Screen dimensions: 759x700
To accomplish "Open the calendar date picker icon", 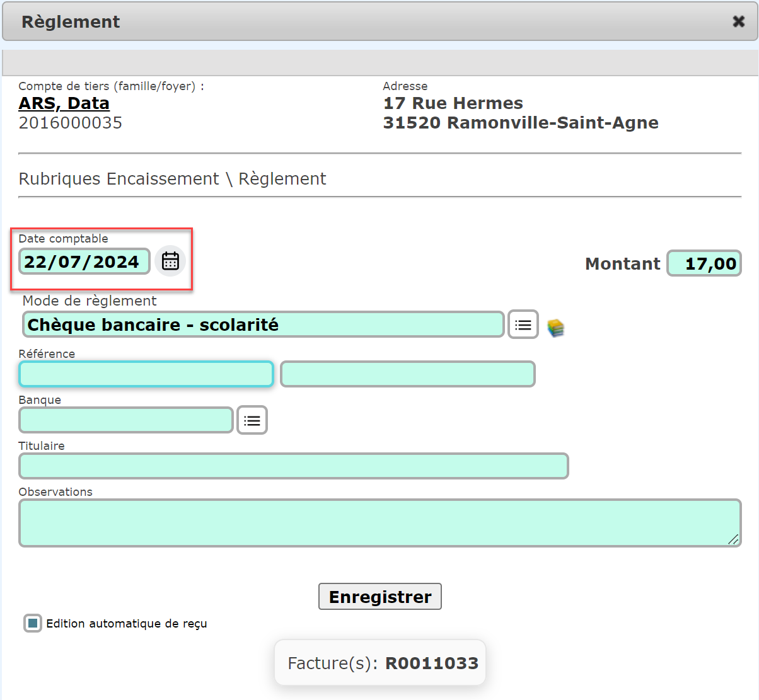I will coord(170,261).
